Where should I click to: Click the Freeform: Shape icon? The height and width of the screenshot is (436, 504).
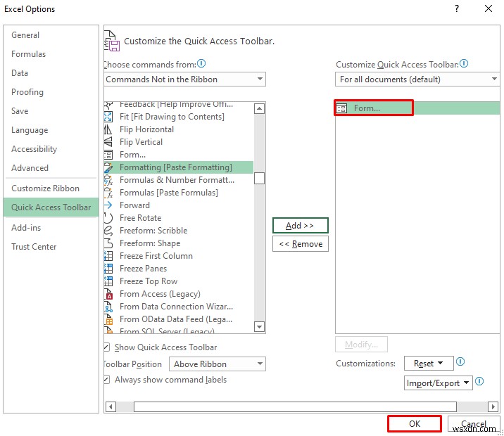coord(108,243)
